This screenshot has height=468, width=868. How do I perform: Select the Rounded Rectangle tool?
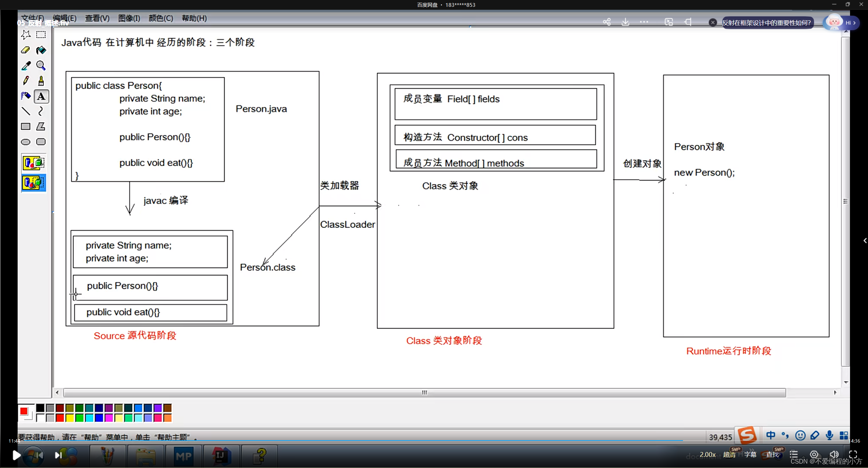pyautogui.click(x=41, y=142)
